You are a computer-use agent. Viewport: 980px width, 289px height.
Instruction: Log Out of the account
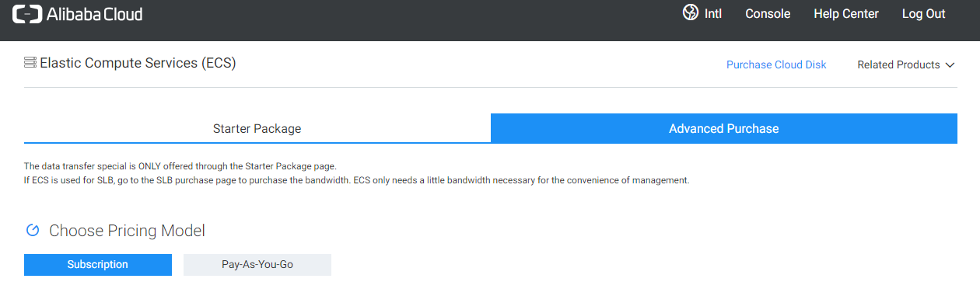(x=924, y=14)
